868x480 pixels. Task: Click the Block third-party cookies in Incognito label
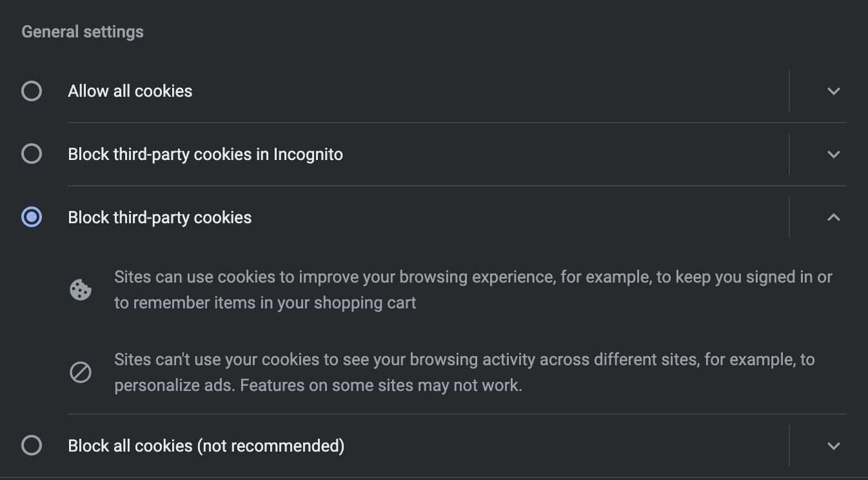205,154
